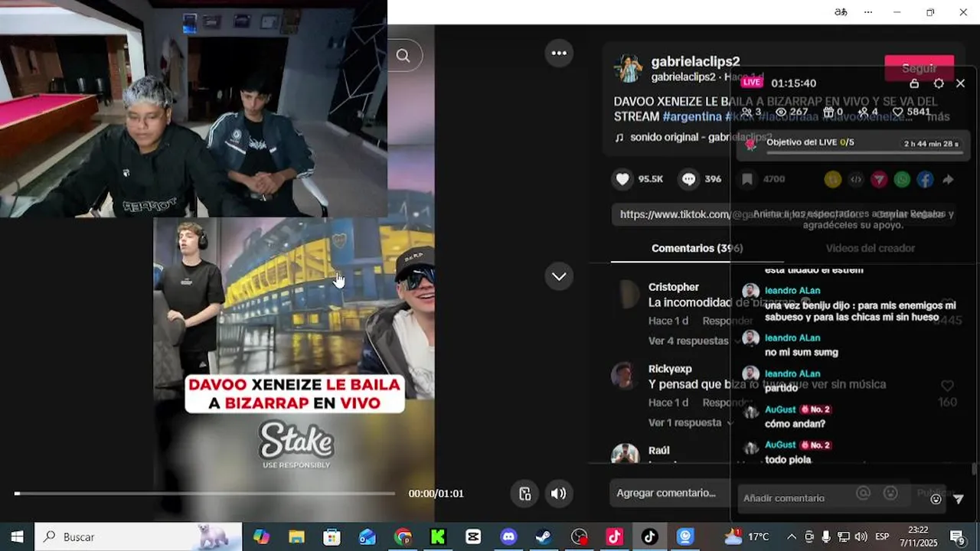980x551 pixels.
Task: Click the #argentina hashtag
Action: [x=692, y=116]
